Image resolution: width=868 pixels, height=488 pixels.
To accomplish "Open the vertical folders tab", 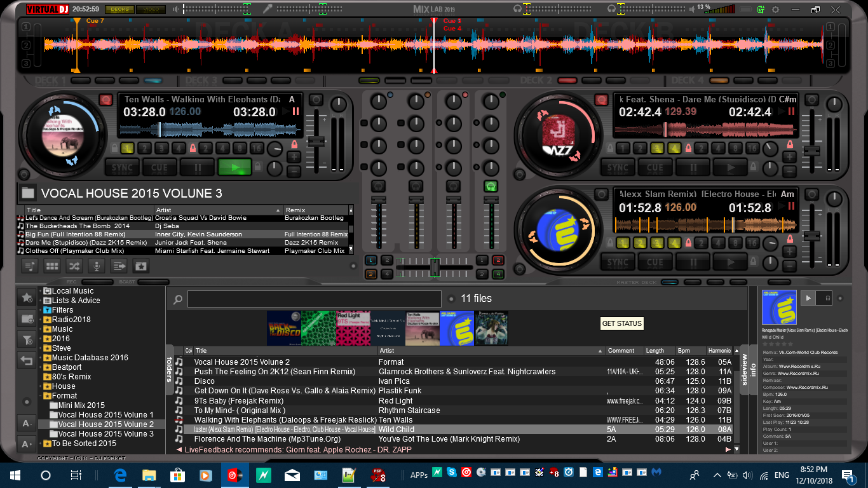I will [x=170, y=370].
